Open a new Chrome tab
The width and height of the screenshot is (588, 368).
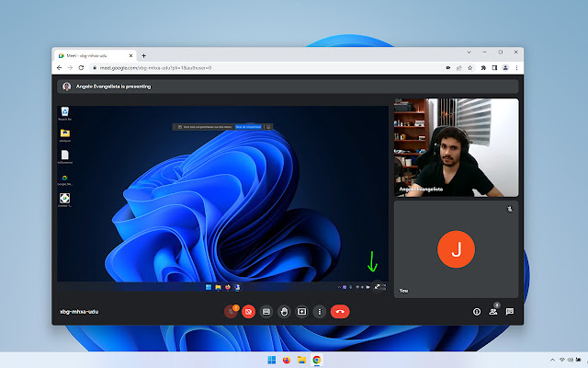pyautogui.click(x=143, y=55)
